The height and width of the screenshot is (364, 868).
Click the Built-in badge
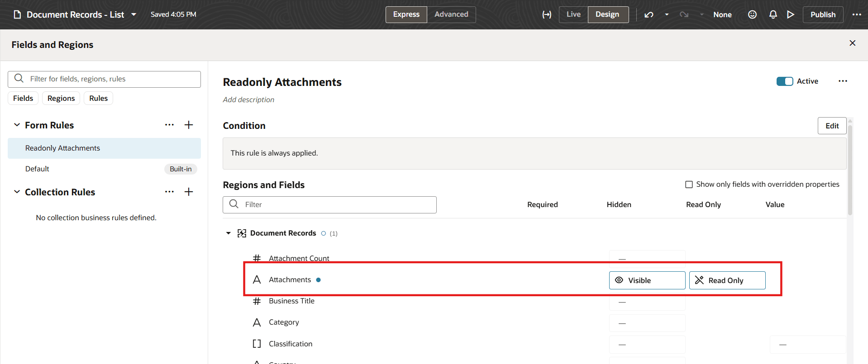pos(181,169)
